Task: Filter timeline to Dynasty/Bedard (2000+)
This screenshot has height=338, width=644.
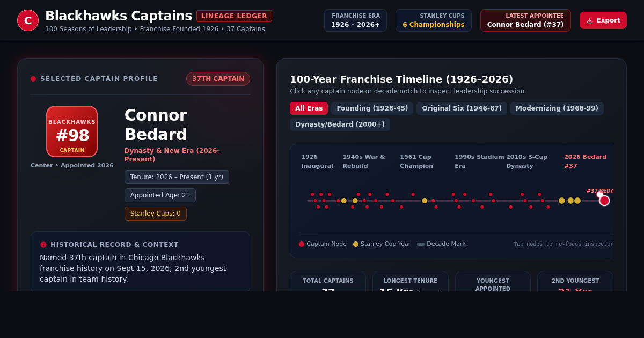Action: coord(340,124)
